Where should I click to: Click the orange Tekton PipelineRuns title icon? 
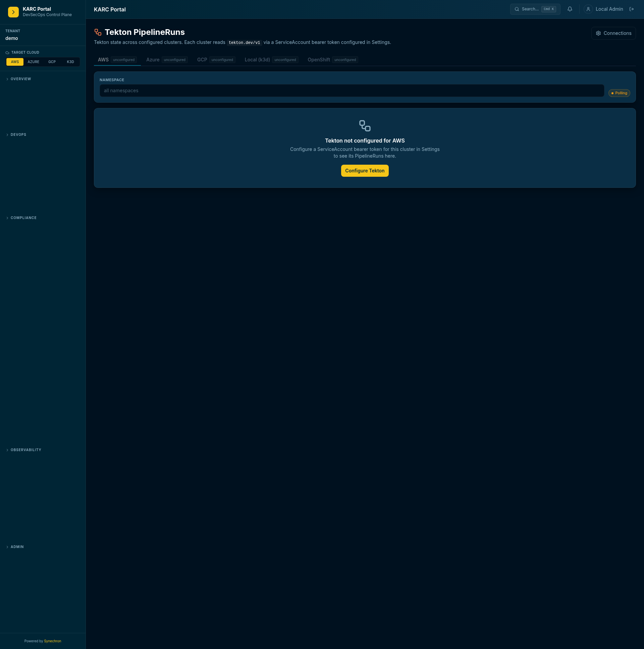98,32
